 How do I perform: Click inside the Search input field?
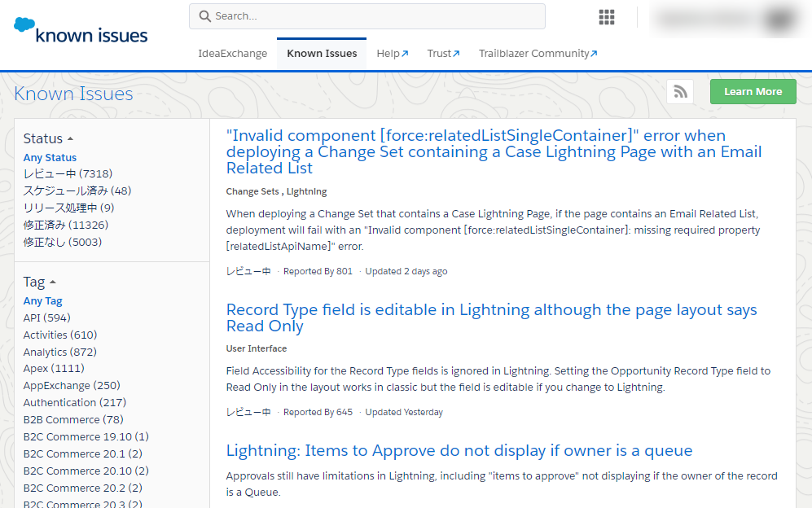point(366,16)
